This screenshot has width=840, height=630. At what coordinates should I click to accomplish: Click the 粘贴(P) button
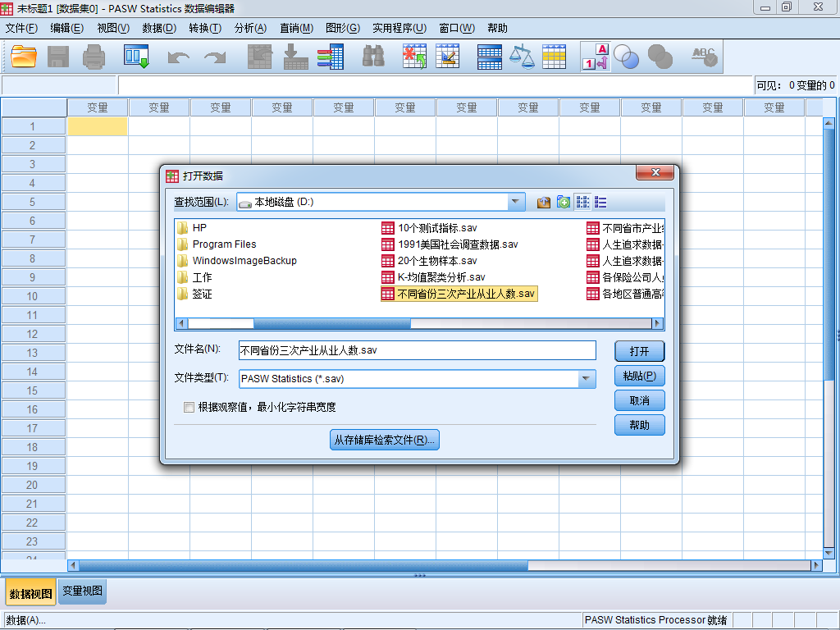[x=639, y=376]
